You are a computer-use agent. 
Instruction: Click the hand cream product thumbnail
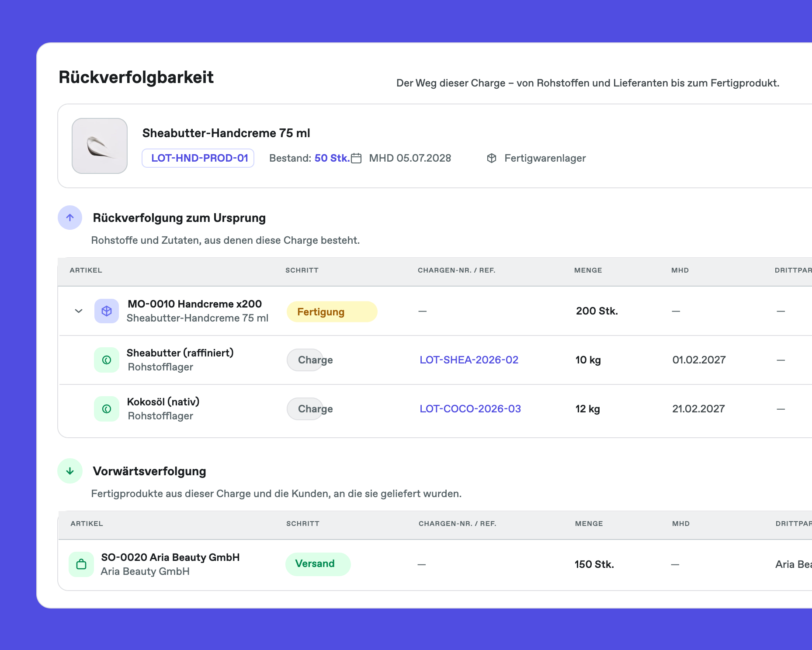tap(100, 146)
